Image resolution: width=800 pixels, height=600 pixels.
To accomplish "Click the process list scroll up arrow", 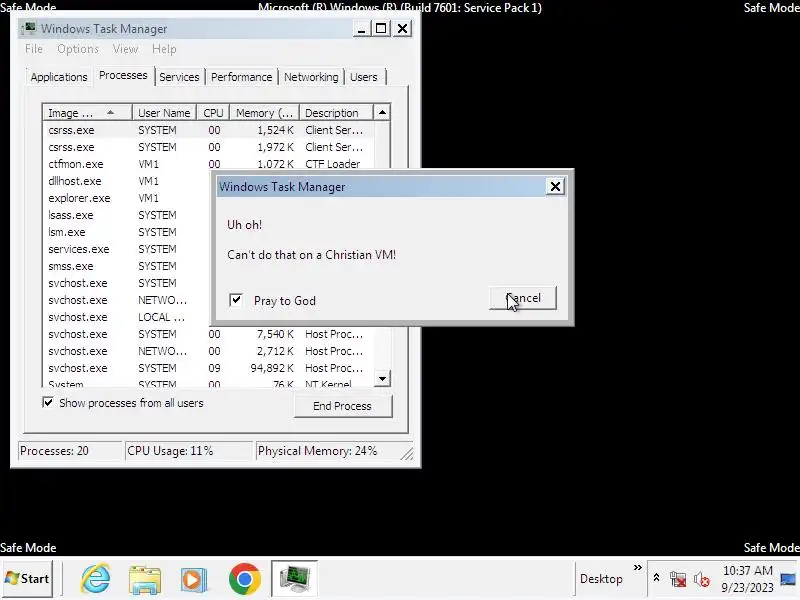I will tap(382, 112).
